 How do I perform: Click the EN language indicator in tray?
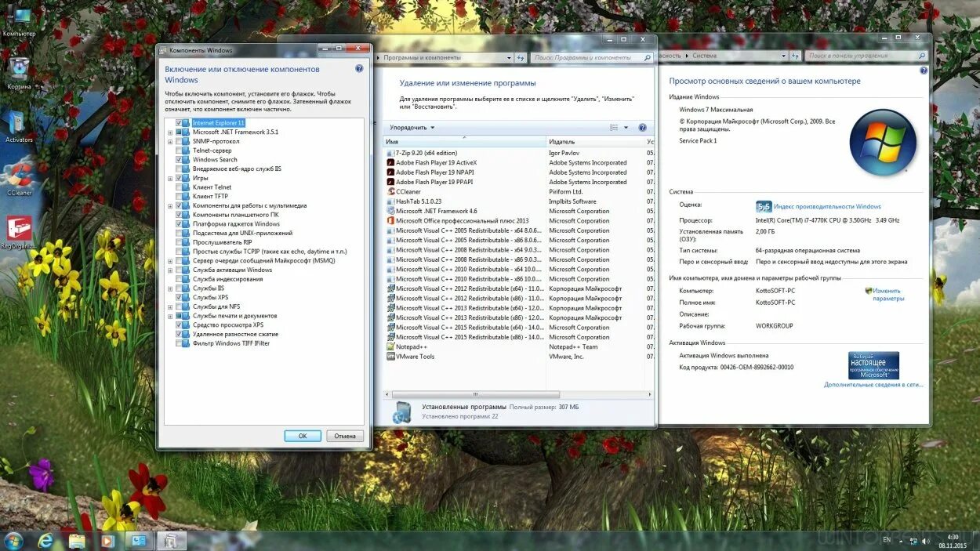tap(887, 540)
